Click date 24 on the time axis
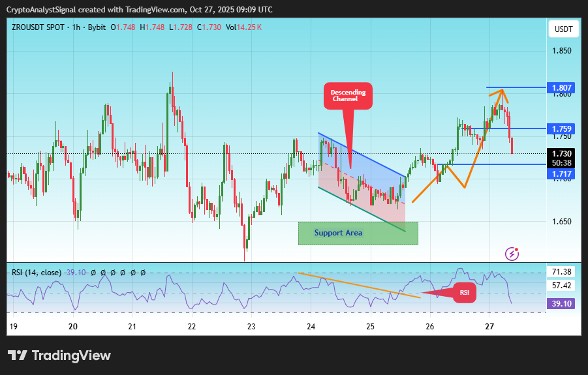Viewport: 588px width, 375px height. [311, 327]
